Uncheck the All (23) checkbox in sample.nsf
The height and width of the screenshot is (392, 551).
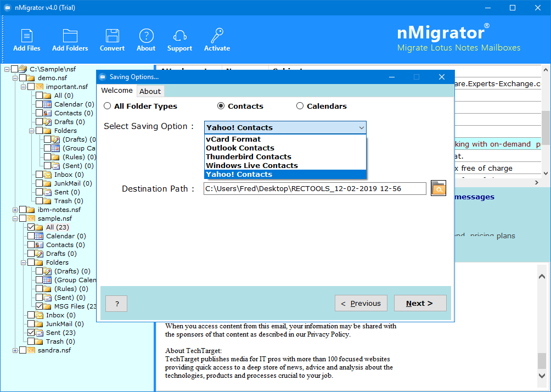(x=31, y=227)
